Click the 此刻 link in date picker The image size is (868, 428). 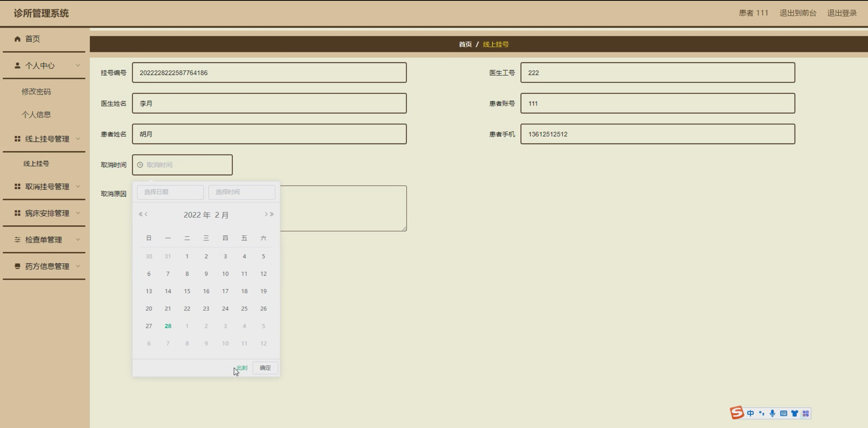click(242, 368)
